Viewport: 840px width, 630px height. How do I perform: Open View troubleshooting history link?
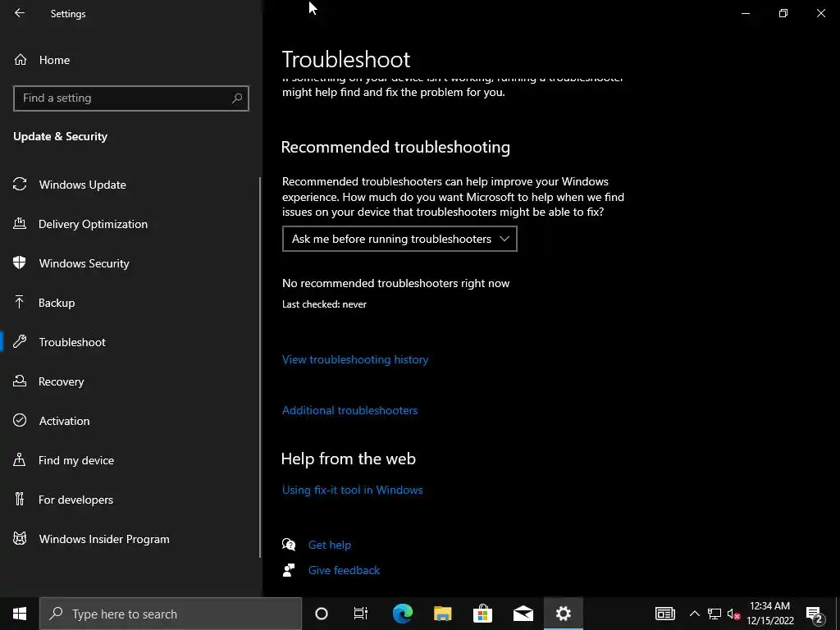click(355, 359)
